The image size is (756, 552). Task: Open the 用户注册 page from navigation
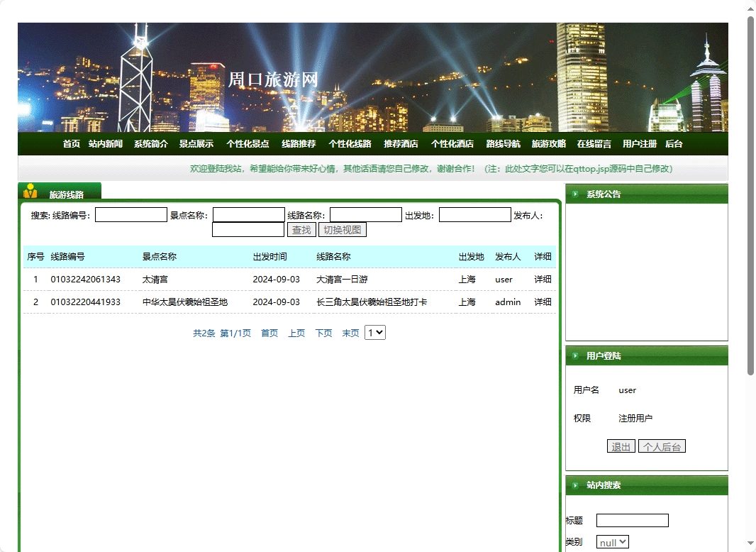640,143
